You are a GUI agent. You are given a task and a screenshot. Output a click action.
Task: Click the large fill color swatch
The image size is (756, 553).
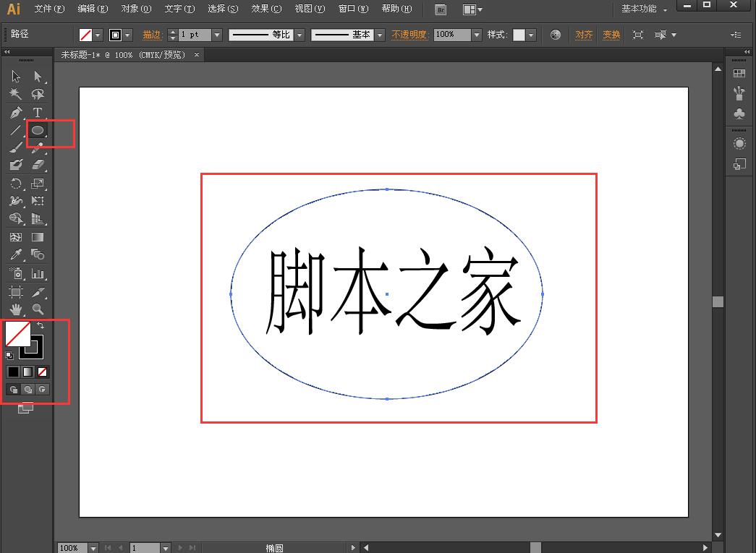(18, 334)
